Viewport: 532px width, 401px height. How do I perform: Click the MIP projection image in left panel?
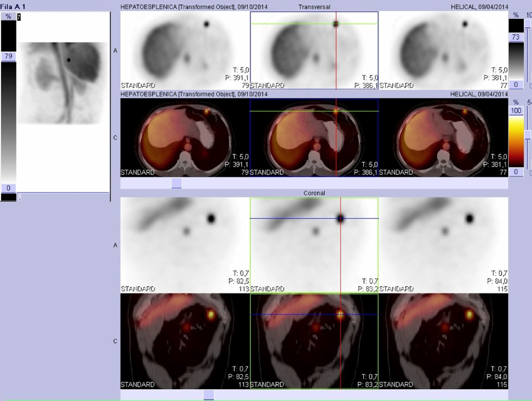[x=63, y=83]
